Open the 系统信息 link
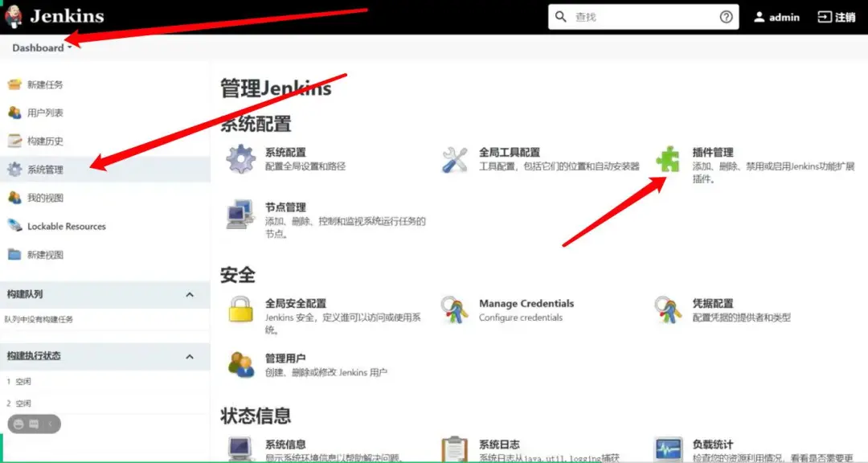The height and width of the screenshot is (463, 868). click(x=285, y=445)
